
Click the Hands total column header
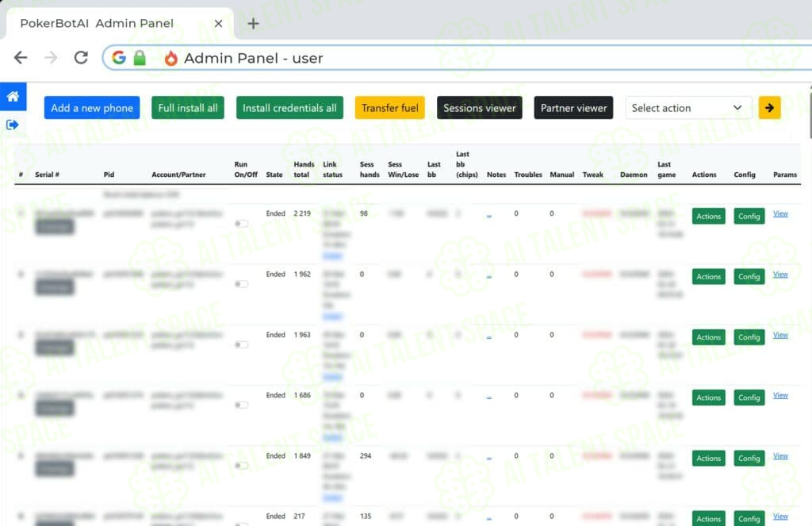tap(304, 170)
